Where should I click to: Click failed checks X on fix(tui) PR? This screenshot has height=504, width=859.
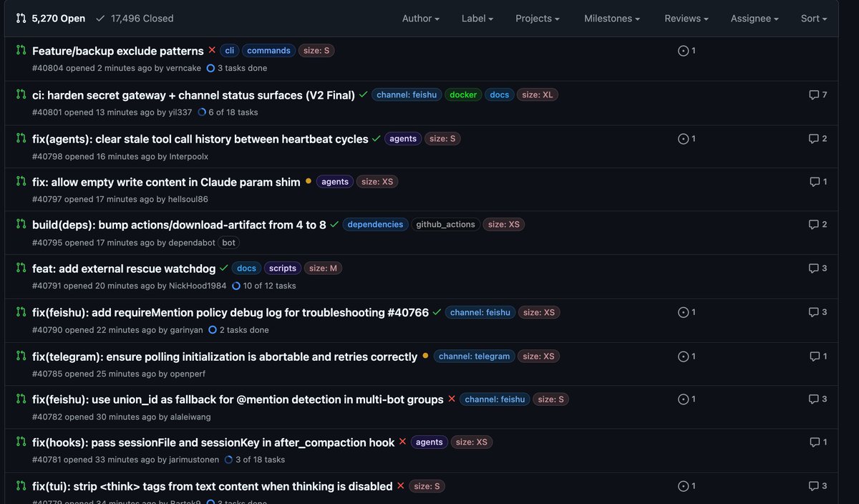[401, 486]
